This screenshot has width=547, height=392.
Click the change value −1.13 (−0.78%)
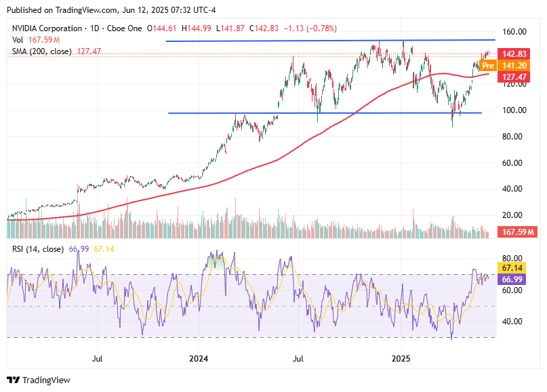click(310, 28)
